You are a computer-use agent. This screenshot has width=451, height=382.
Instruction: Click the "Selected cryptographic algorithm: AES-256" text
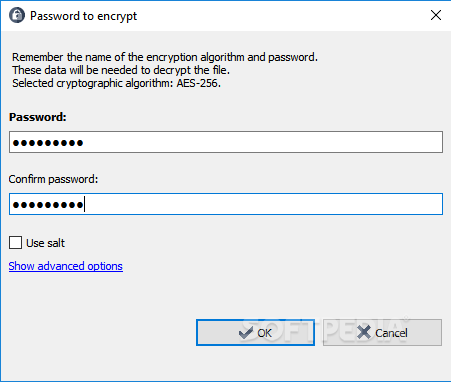coord(116,83)
